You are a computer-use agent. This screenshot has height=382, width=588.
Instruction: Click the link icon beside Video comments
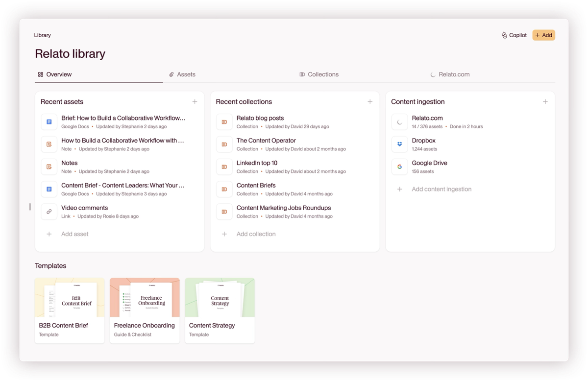coord(49,212)
